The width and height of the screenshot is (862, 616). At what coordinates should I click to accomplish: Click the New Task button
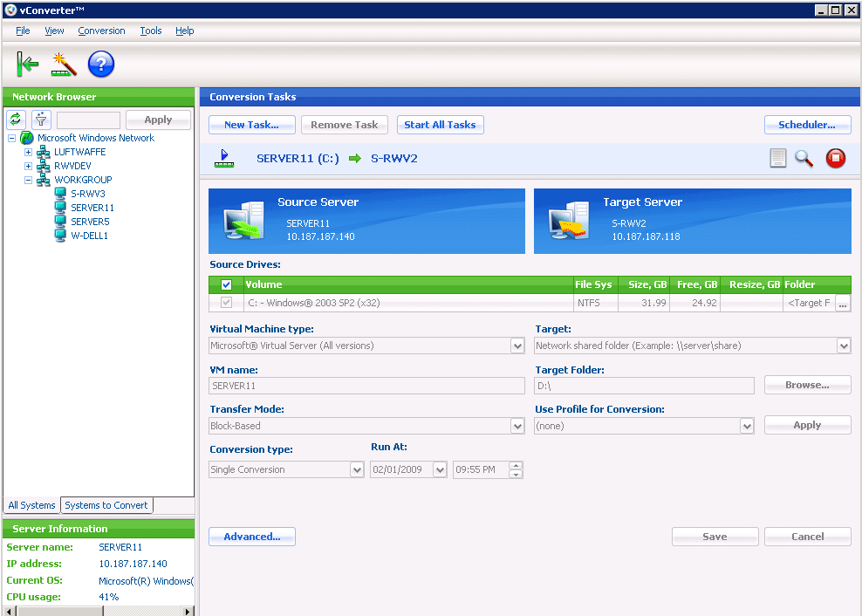coord(251,125)
